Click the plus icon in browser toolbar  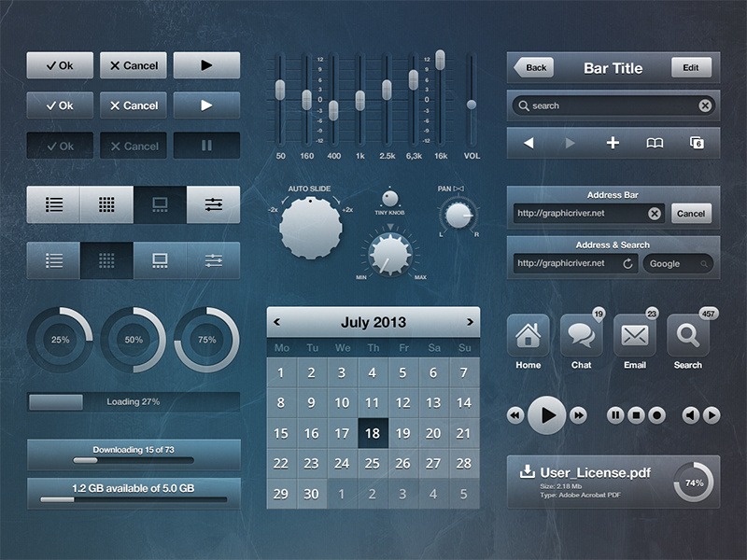pos(613,143)
